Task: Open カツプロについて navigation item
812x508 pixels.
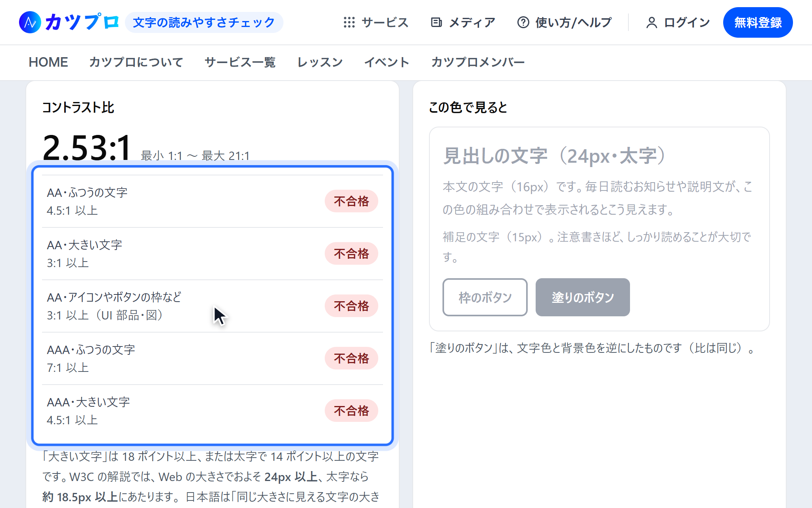Action: 136,62
